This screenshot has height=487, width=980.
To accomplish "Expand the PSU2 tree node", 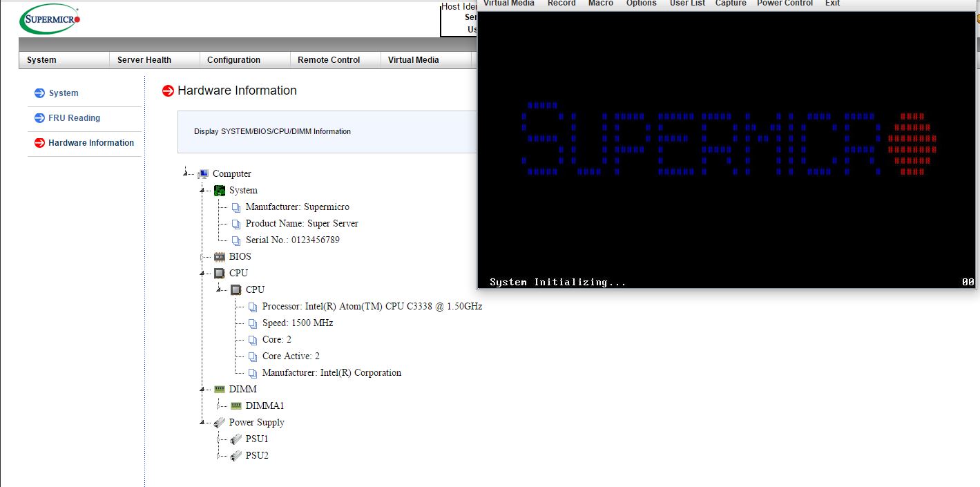I will pyautogui.click(x=219, y=456).
